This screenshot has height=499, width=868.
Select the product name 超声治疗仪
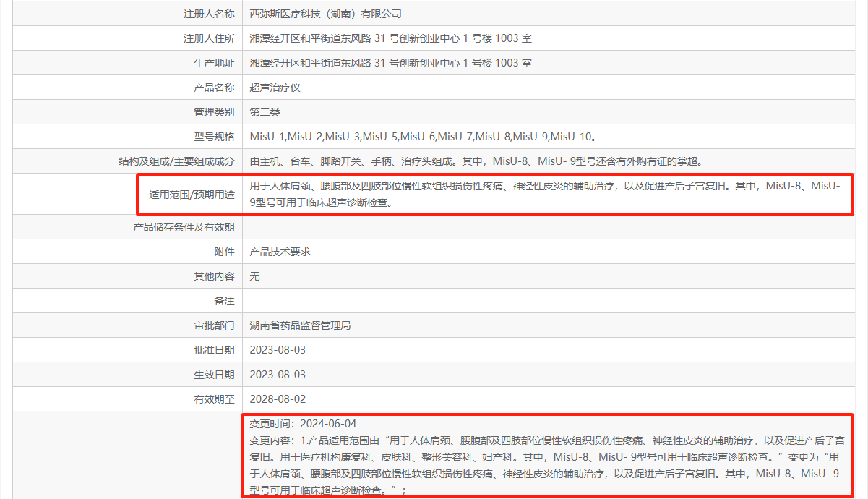click(275, 88)
